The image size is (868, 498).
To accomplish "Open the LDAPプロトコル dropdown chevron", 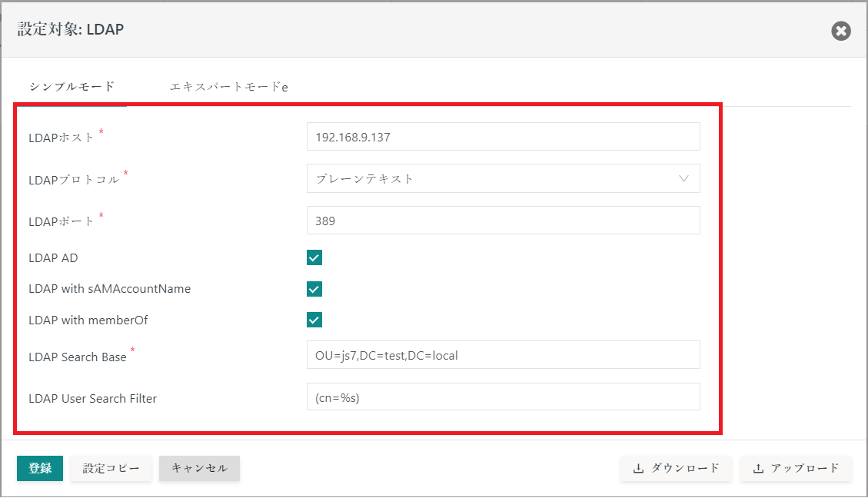I will 684,178.
